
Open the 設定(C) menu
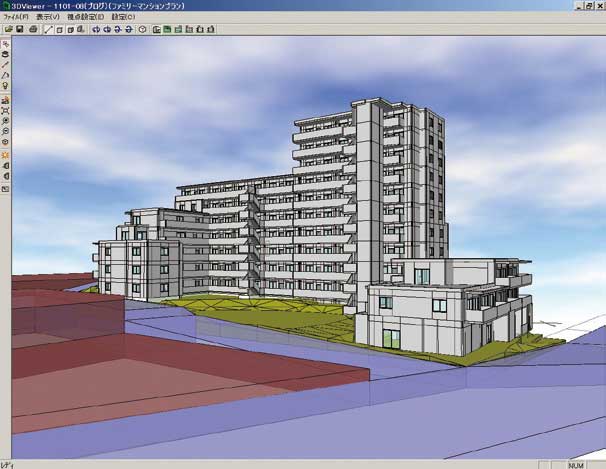point(123,17)
